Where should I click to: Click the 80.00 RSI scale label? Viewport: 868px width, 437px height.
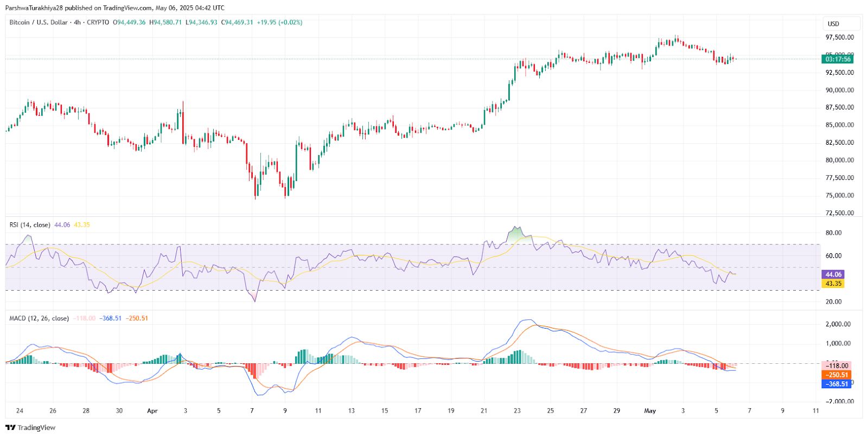[x=833, y=233]
